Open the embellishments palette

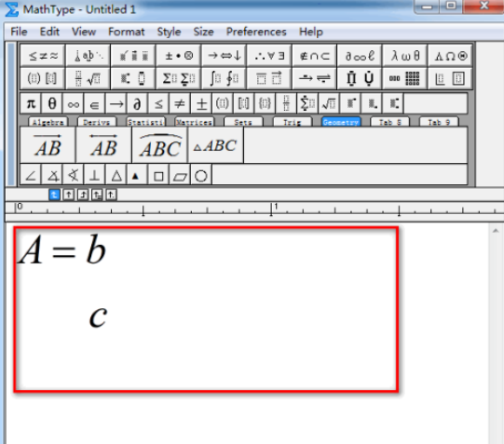[133, 56]
